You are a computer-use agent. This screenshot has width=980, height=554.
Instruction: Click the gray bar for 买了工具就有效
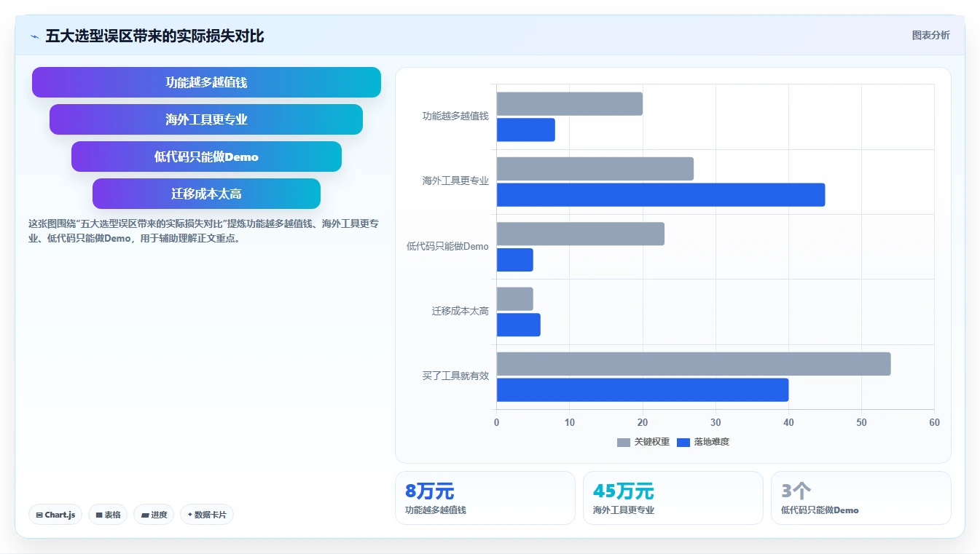point(694,364)
